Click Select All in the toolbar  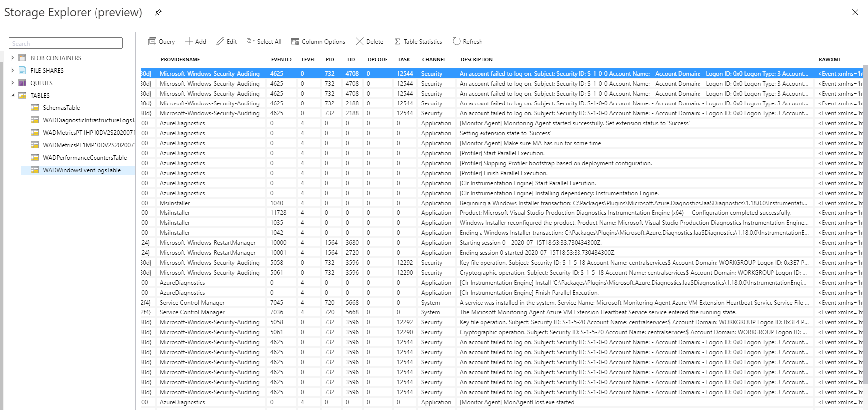pyautogui.click(x=264, y=41)
